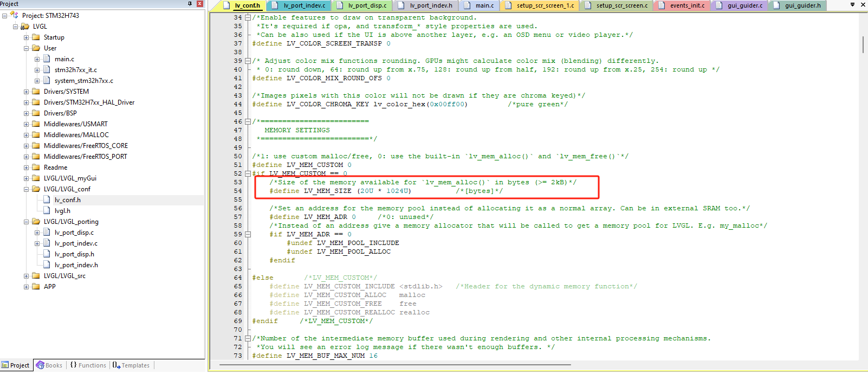Expand the Startup folder group
This screenshot has height=374, width=868.
coord(26,37)
